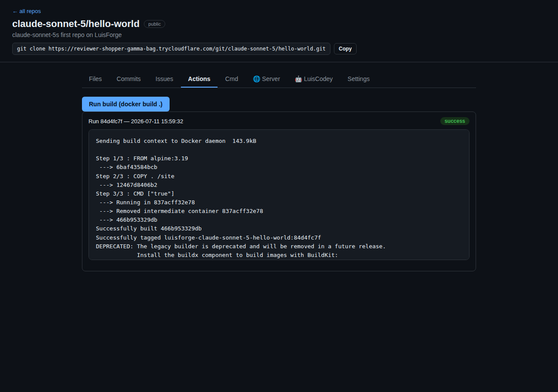Click the robot icon beside LuisCodey
Screen dimensions: 558x392
tap(298, 79)
